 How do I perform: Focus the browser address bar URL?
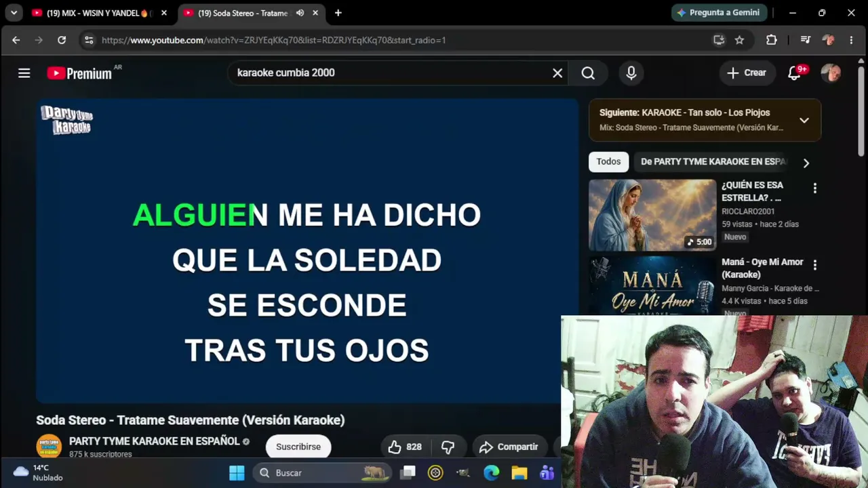coord(273,40)
